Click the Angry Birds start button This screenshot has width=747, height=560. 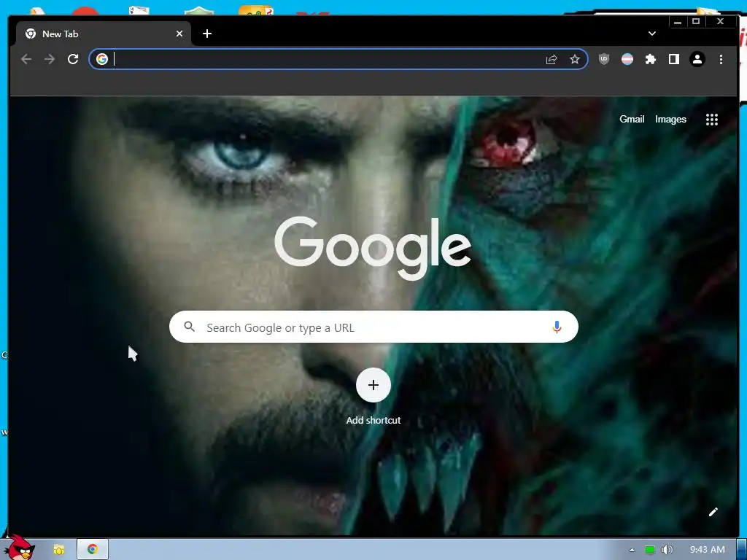coord(19,548)
